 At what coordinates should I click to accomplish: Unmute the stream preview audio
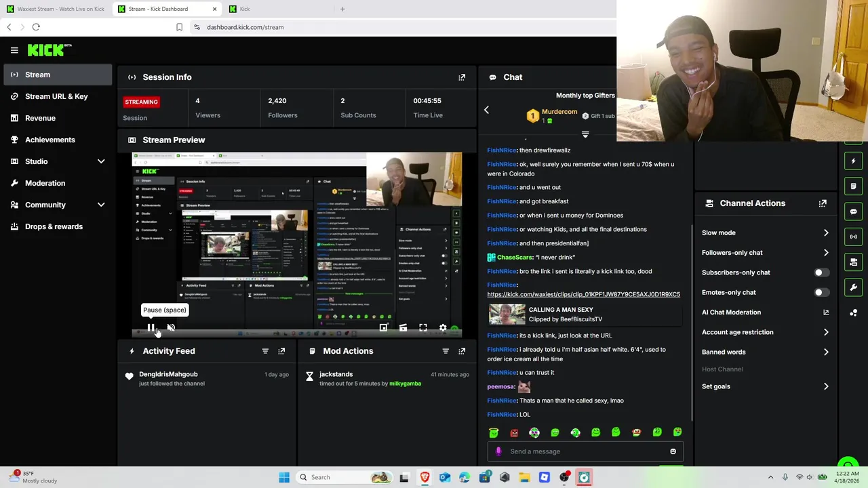pyautogui.click(x=171, y=328)
